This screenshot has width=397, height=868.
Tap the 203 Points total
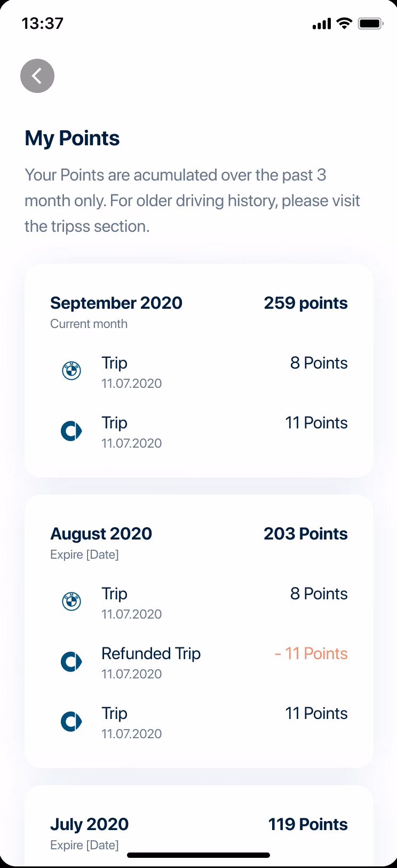(306, 534)
